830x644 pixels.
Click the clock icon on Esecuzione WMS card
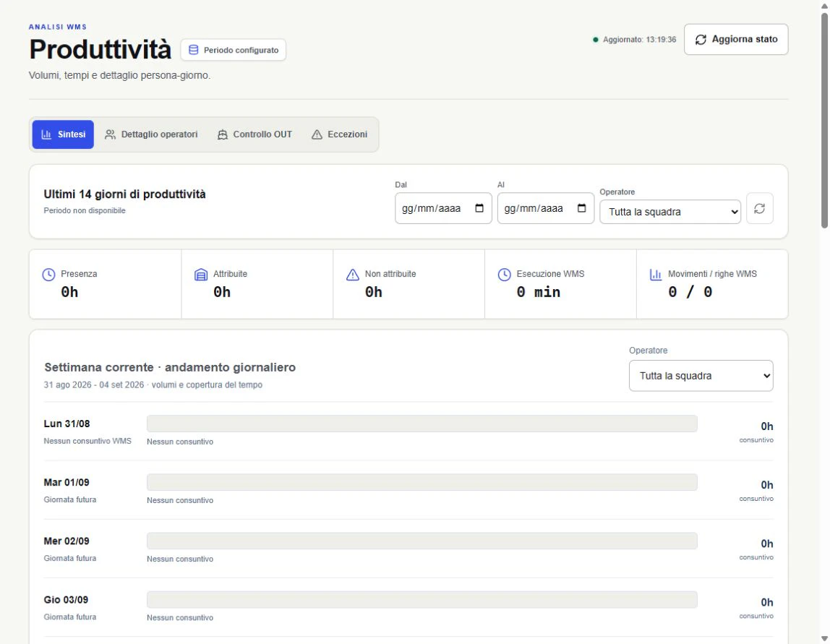(x=505, y=275)
